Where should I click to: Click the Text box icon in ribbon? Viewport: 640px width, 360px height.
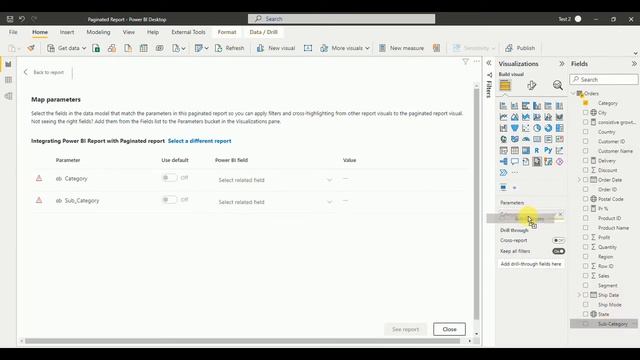coord(308,48)
